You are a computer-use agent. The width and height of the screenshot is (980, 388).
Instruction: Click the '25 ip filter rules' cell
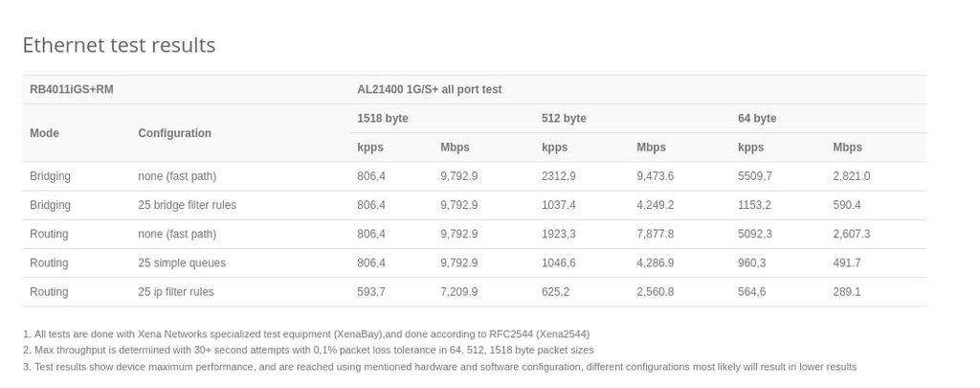pyautogui.click(x=176, y=291)
